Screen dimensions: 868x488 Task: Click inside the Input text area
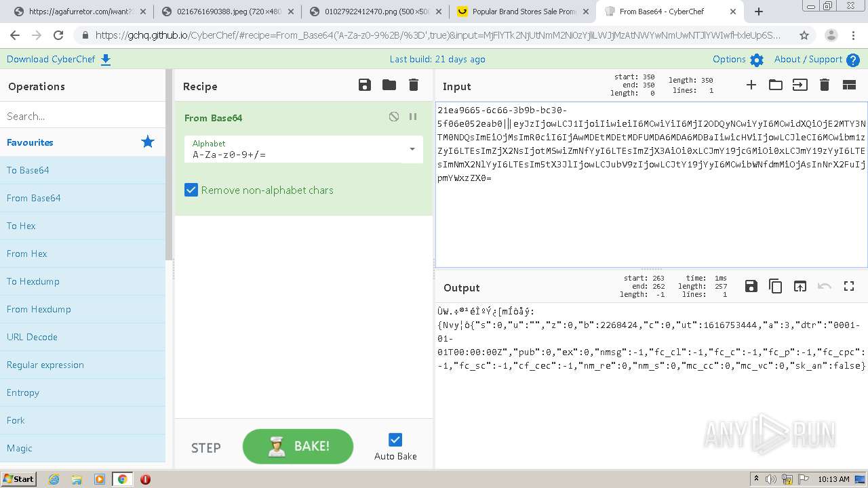click(x=651, y=184)
